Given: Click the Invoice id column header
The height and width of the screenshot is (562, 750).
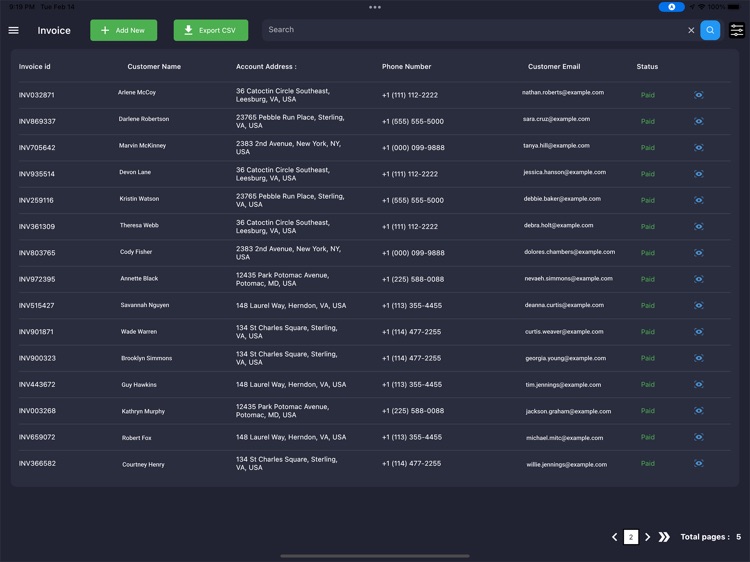Looking at the screenshot, I should tap(34, 66).
